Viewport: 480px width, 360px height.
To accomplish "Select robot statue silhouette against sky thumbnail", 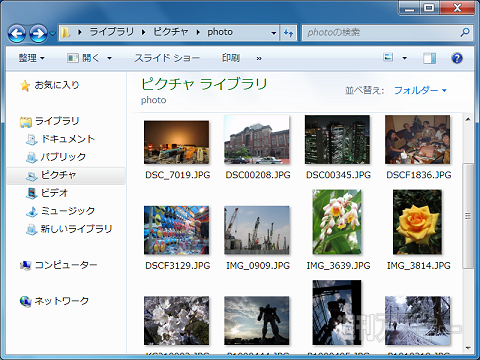I will 257,321.
